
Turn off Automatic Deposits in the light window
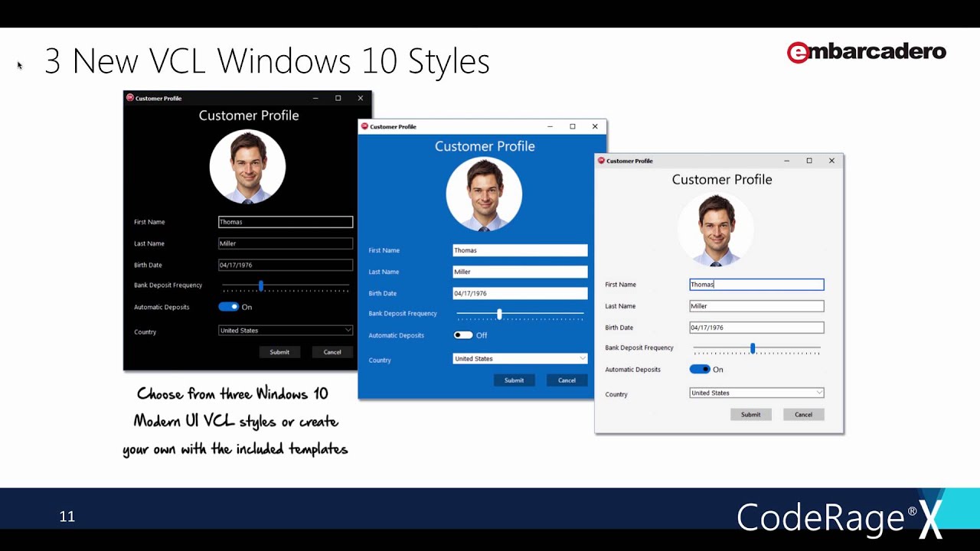tap(700, 369)
